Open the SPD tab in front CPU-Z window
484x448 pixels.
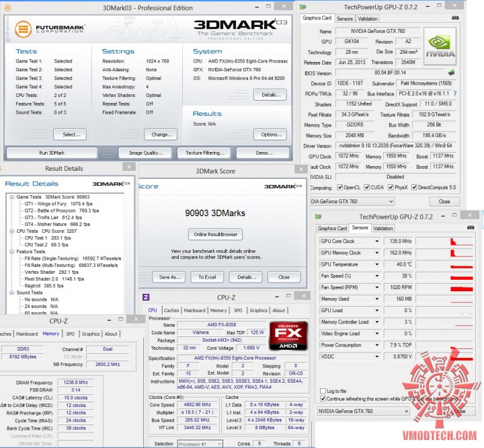(x=238, y=310)
